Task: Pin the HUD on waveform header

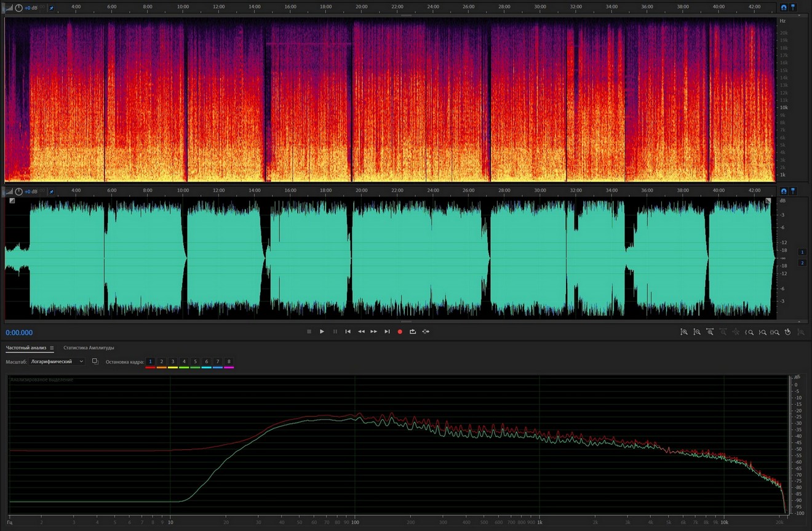Action: (51, 191)
